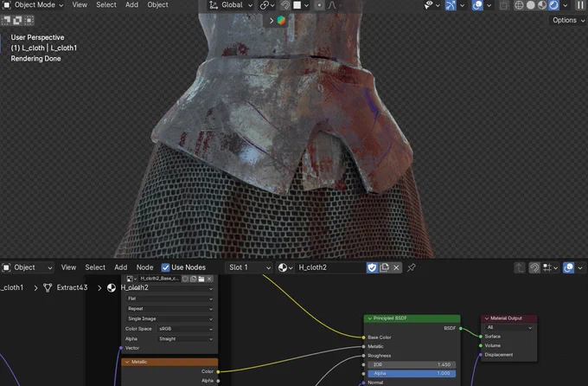
Task: Open the Slot 1 material slot dropdown
Action: pos(248,267)
